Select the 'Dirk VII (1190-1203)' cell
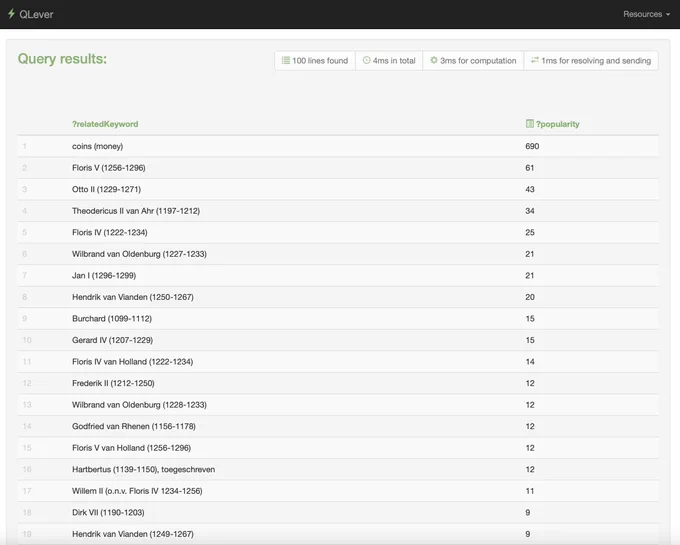This screenshot has height=545, width=680. pos(108,512)
